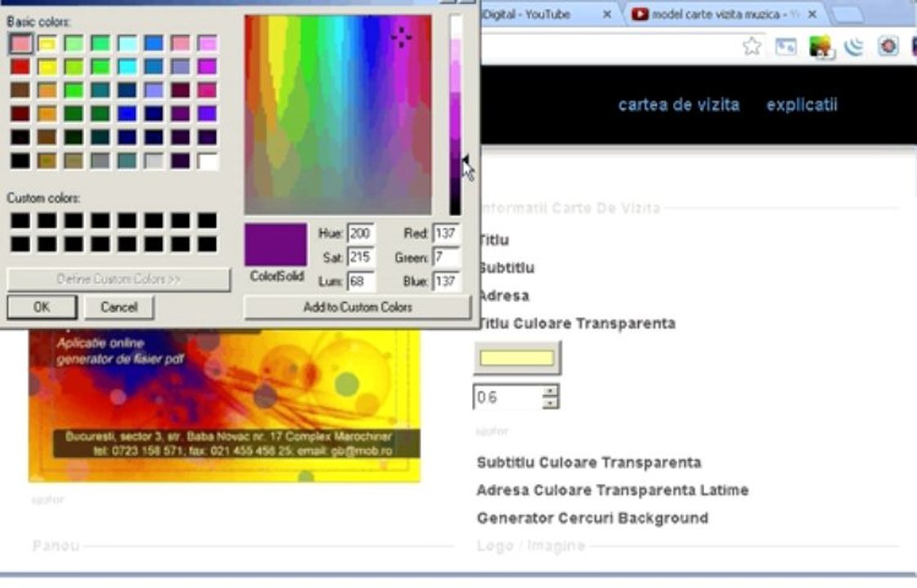Image resolution: width=917 pixels, height=588 pixels.
Task: Collapse the 'Titlu Culoare Transparenta' section
Action: point(576,323)
